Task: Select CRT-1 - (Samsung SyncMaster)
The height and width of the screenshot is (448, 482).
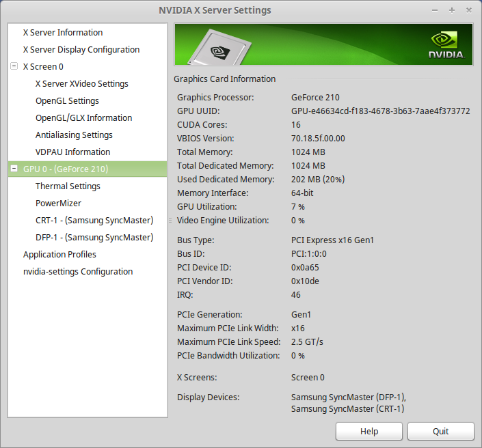Action: [x=94, y=221]
